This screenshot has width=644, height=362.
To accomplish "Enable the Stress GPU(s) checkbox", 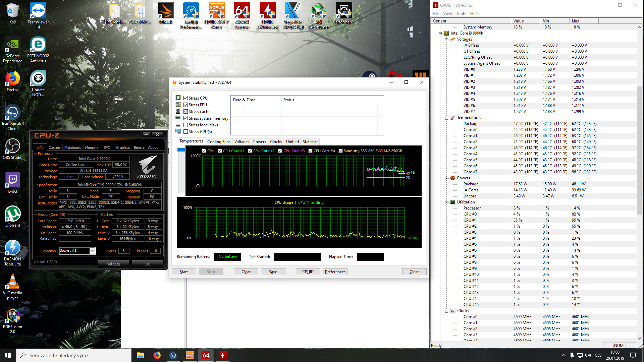I will tap(185, 132).
